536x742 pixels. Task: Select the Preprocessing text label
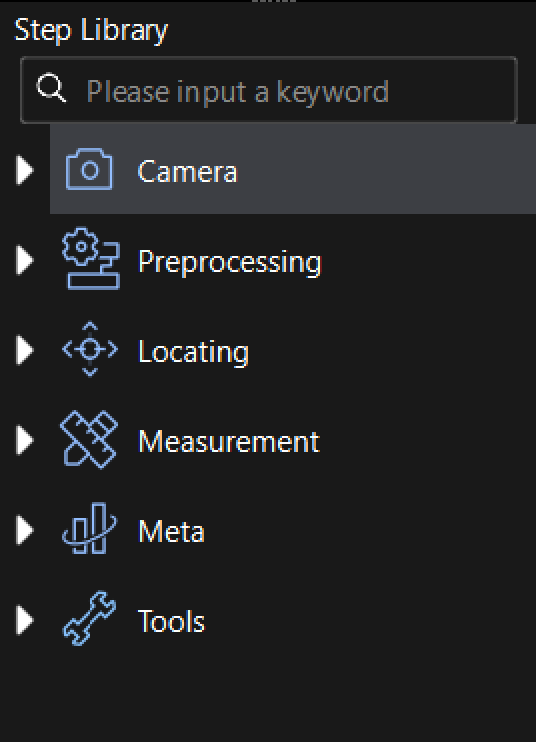pos(230,262)
